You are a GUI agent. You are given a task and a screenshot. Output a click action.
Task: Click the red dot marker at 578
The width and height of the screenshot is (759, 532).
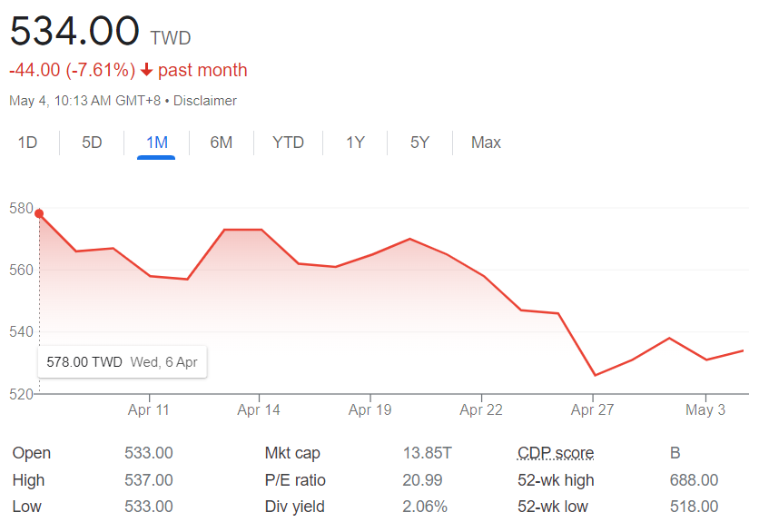[39, 214]
